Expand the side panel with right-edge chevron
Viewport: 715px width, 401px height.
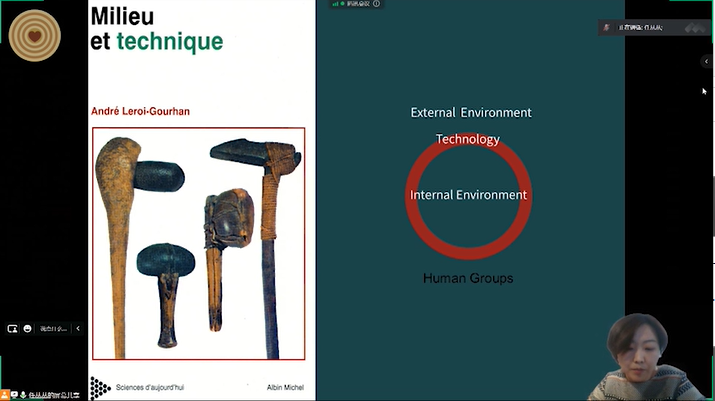706,62
